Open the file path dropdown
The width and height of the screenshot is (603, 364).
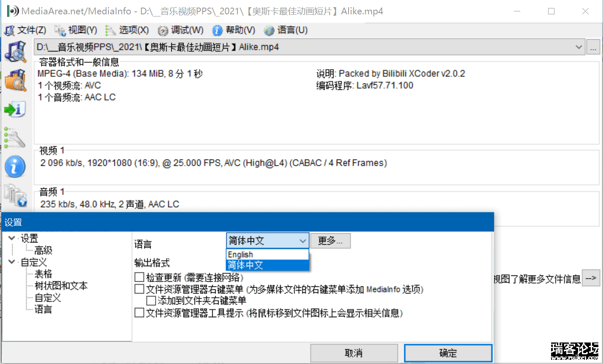(x=579, y=47)
